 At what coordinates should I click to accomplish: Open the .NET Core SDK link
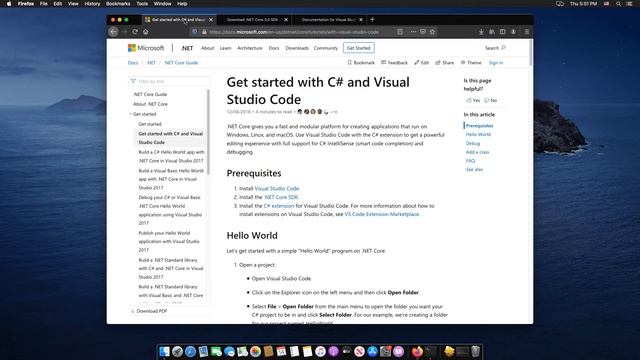coord(281,197)
